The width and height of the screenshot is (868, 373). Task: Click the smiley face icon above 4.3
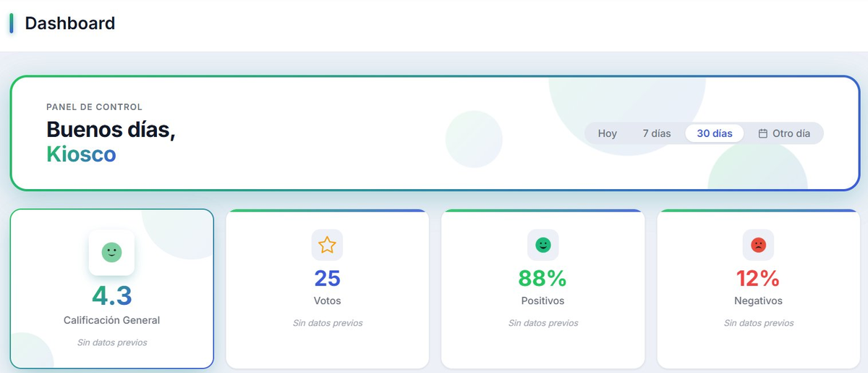[111, 253]
